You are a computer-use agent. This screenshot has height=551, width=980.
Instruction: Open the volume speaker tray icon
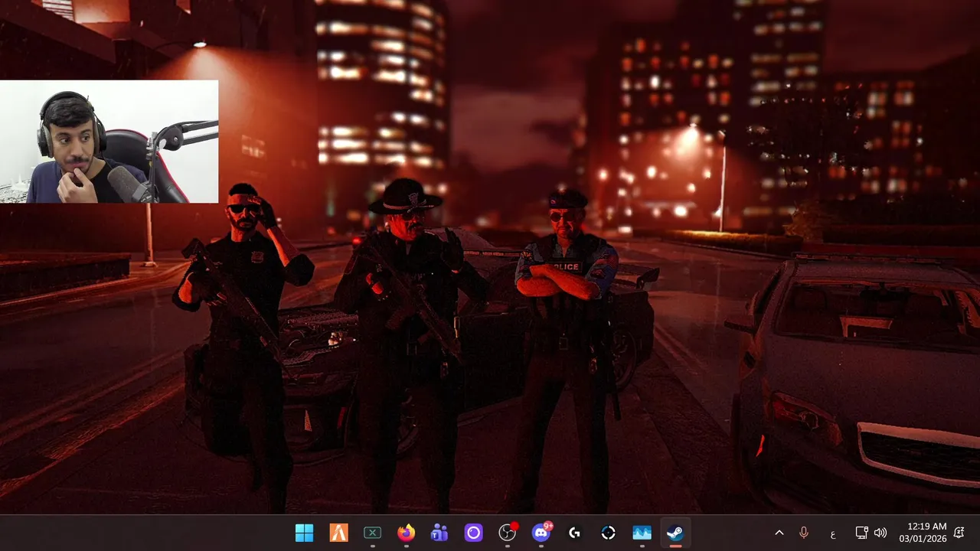tap(880, 533)
